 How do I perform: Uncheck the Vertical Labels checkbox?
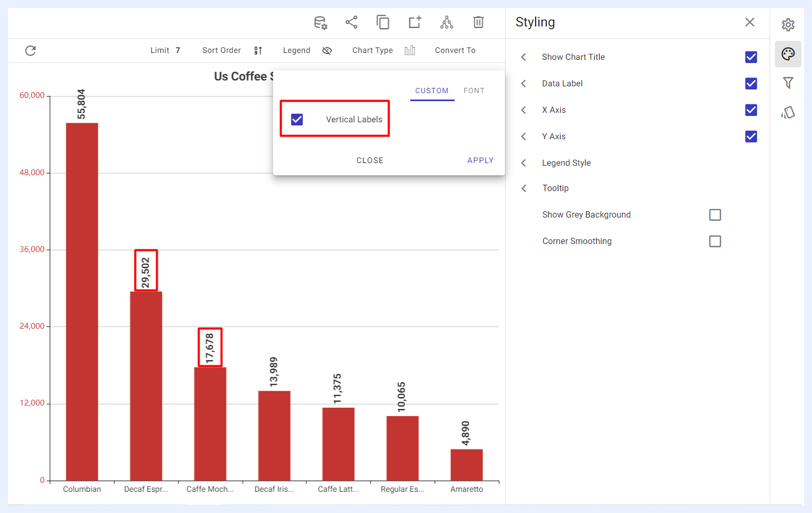coord(297,120)
